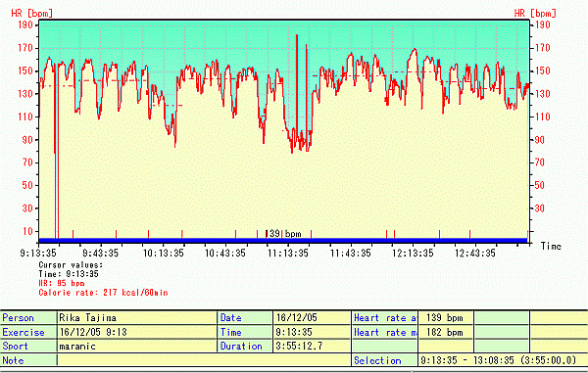The image size is (588, 373).
Task: Click the '190' value on the left axis
Action: pos(25,25)
